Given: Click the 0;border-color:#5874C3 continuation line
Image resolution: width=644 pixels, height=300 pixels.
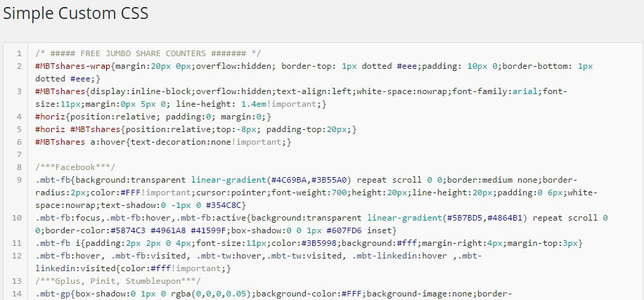Looking at the screenshot, I should [x=216, y=230].
